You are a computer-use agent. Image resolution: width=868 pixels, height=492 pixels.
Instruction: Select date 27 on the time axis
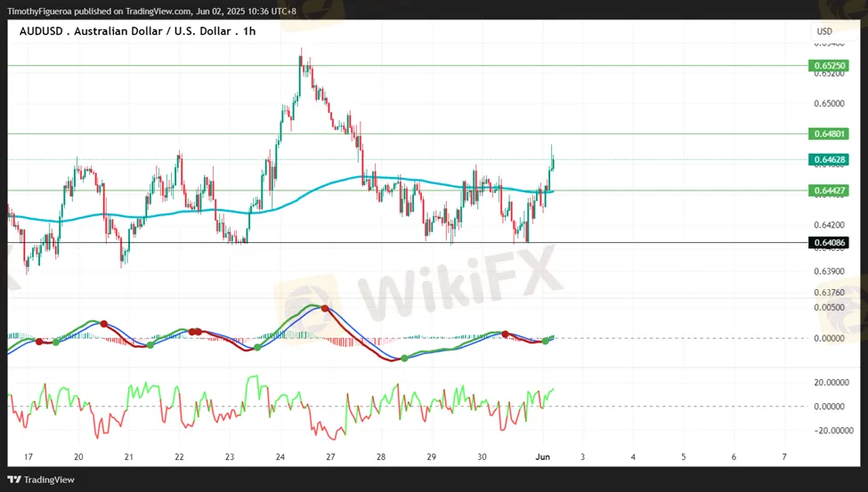pos(331,456)
